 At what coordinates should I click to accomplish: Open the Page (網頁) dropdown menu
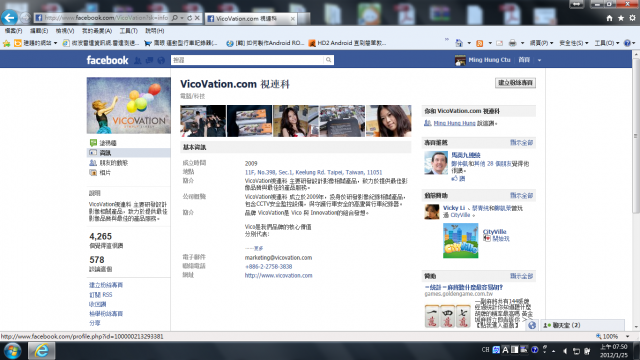(x=541, y=43)
